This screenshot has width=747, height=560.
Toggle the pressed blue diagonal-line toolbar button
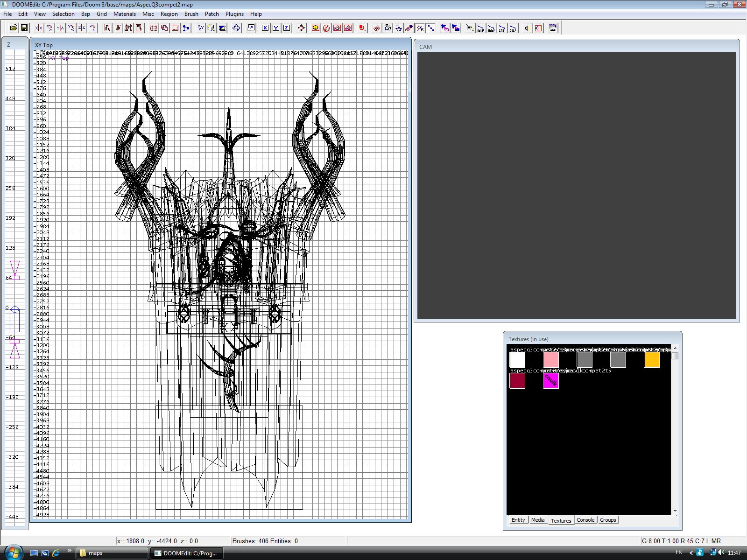[x=431, y=28]
